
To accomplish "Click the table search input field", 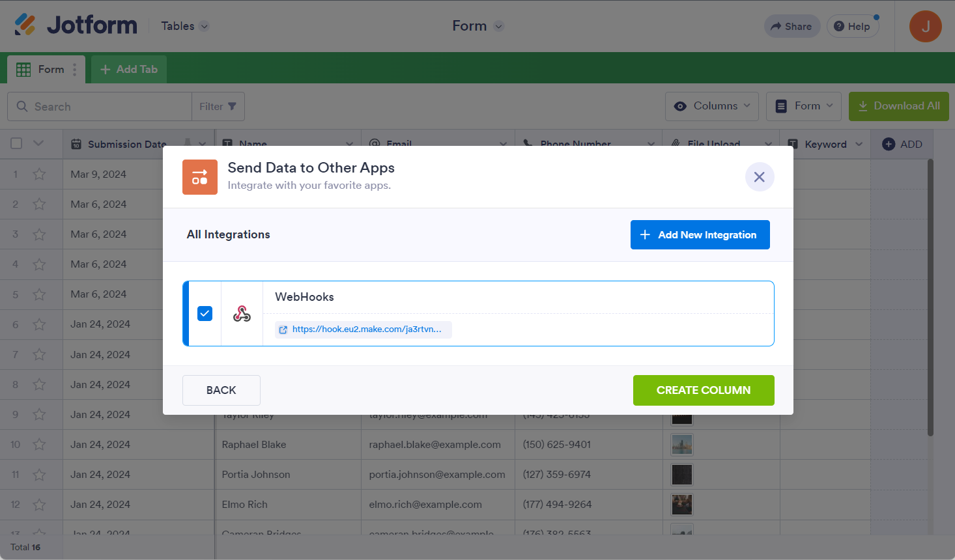I will point(100,107).
